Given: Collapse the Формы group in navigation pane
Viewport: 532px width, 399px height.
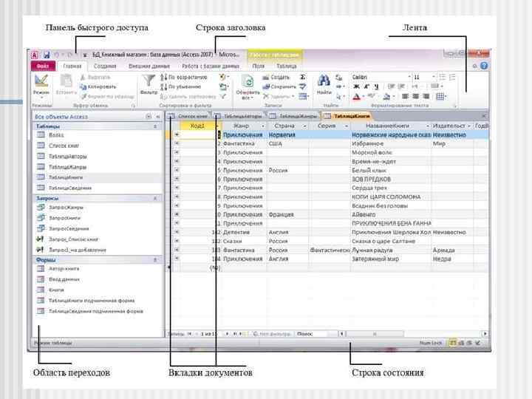Looking at the screenshot, I should [x=155, y=260].
